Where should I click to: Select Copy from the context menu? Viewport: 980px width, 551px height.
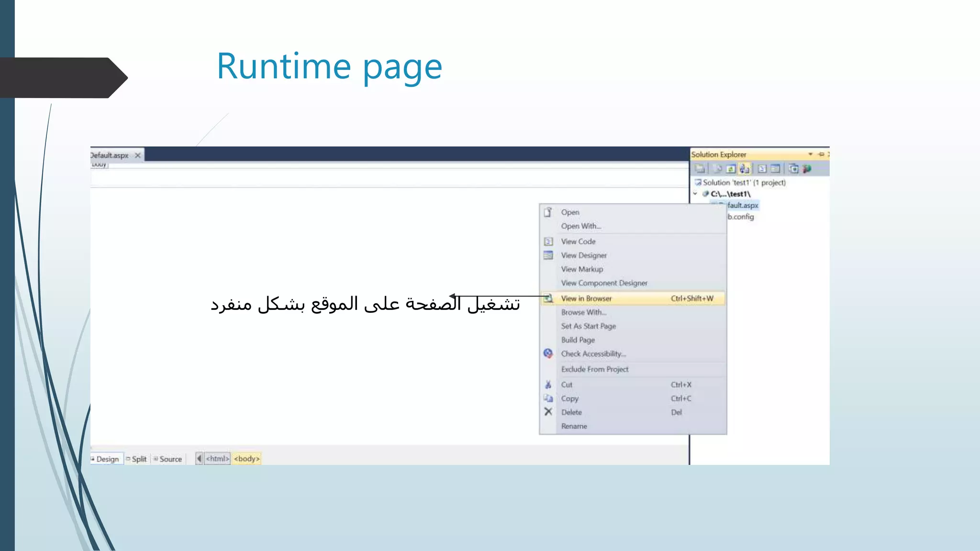point(633,398)
